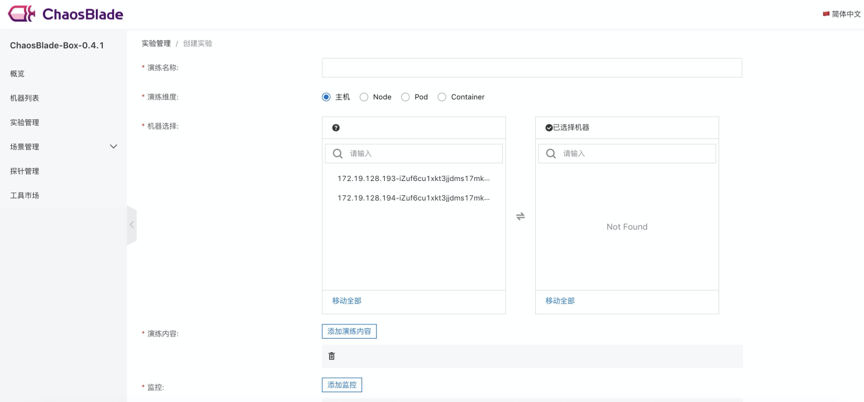Select the Pod radio button
The height and width of the screenshot is (402, 864).
(x=405, y=97)
